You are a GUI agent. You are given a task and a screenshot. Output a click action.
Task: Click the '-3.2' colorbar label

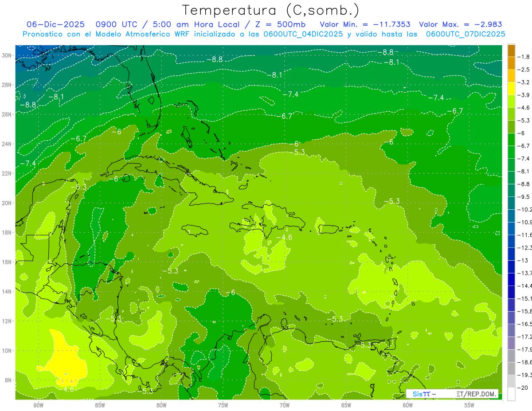(x=524, y=82)
